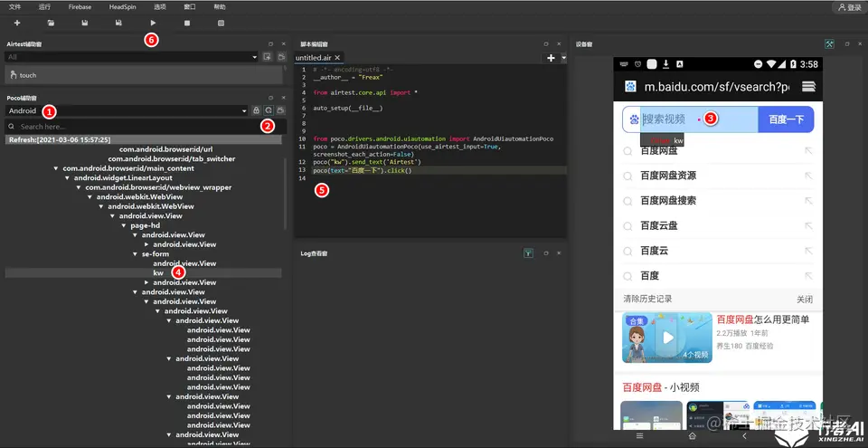This screenshot has width=868, height=448.
Task: Open the Firebase menu
Action: 80,7
